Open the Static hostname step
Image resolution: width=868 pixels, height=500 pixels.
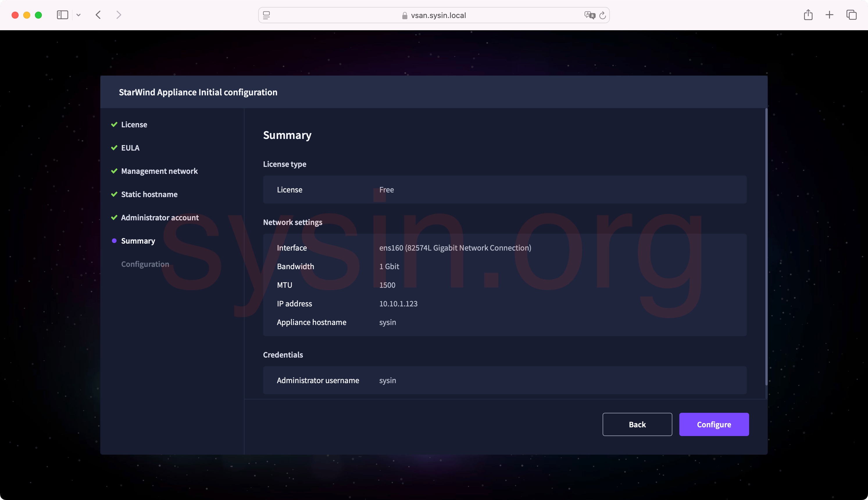click(149, 194)
